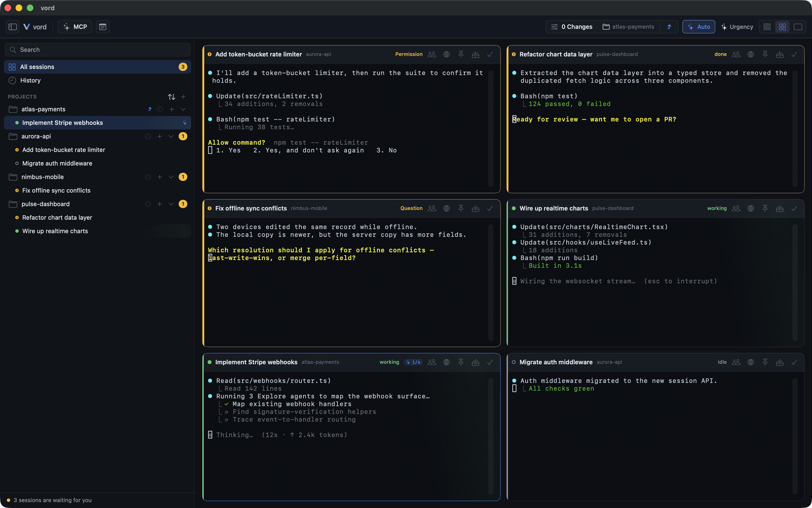The image size is (812, 508).
Task: Pin the Fix offline sync conflicts card
Action: coord(461,208)
